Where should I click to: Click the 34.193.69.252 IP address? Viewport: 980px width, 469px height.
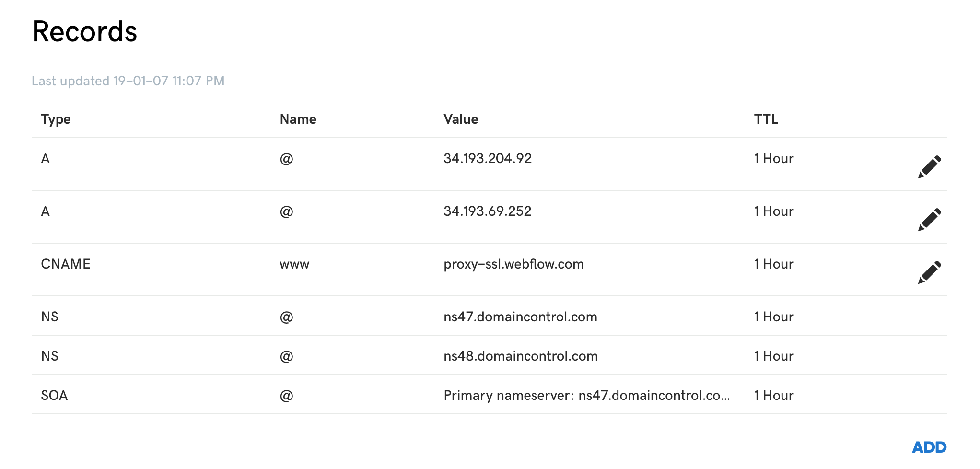487,211
